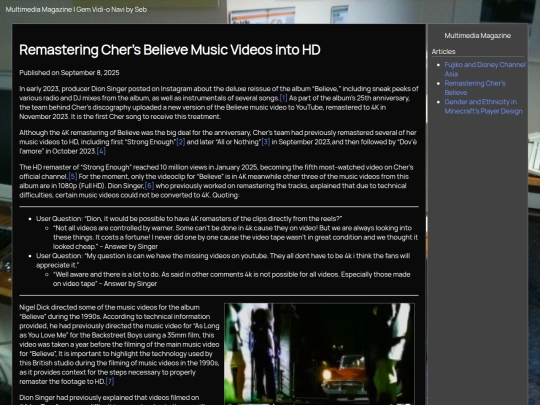Screen dimensions: 540x405
Task: Click the user question 'My question is can we have the missing videos'
Action: click(223, 260)
